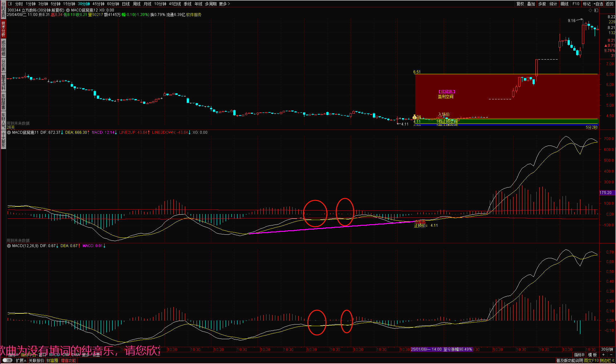Image resolution: width=616 pixels, height=364 pixels.
Task: Click the 175.20 value label on the indicator axis
Action: [x=605, y=193]
